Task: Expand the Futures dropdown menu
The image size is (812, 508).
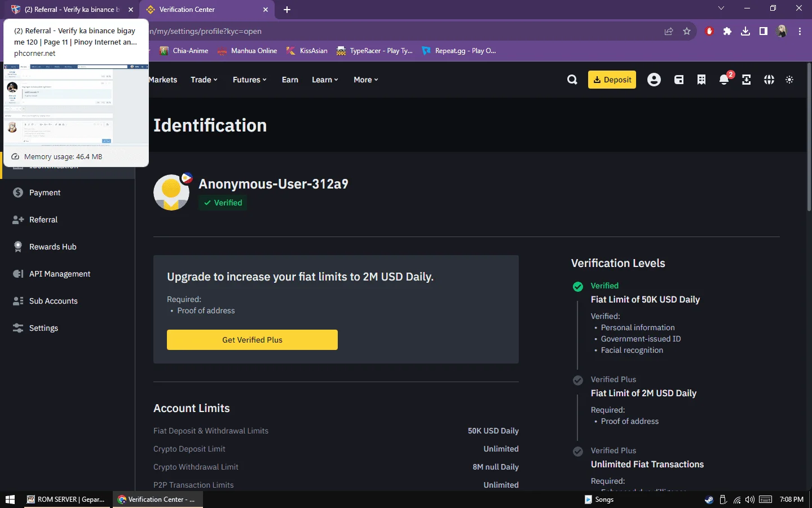Action: coord(250,80)
